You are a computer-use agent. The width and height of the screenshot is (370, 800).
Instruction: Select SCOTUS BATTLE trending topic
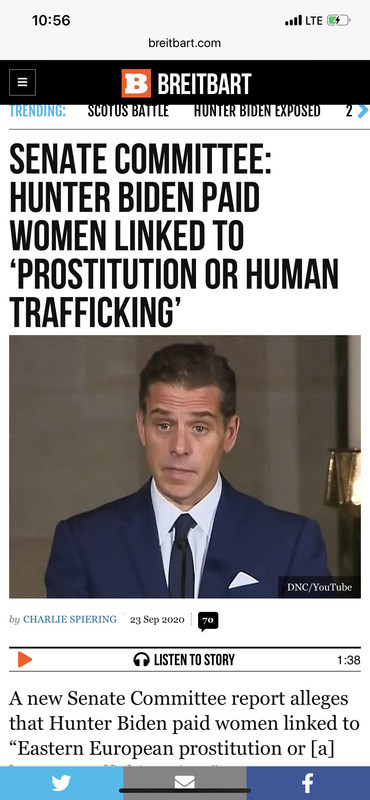pos(128,111)
